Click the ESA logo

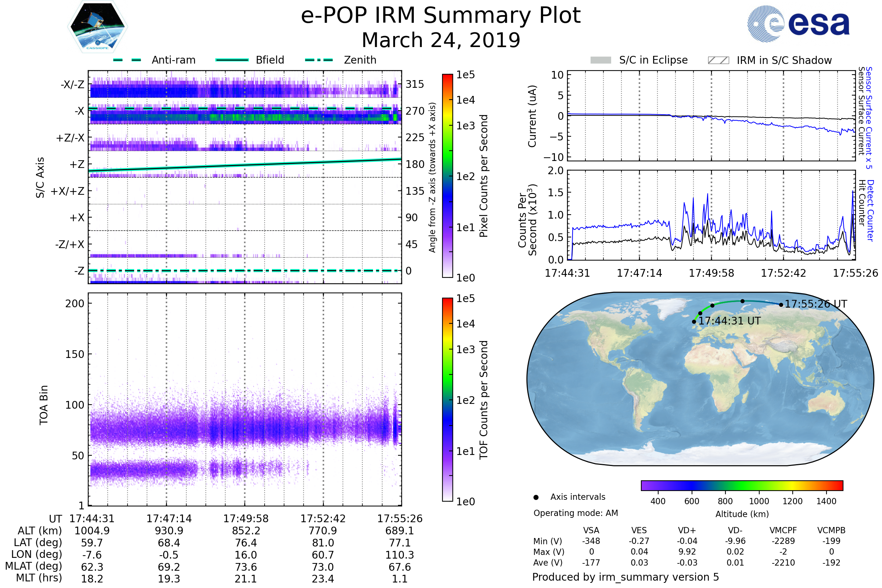point(798,24)
